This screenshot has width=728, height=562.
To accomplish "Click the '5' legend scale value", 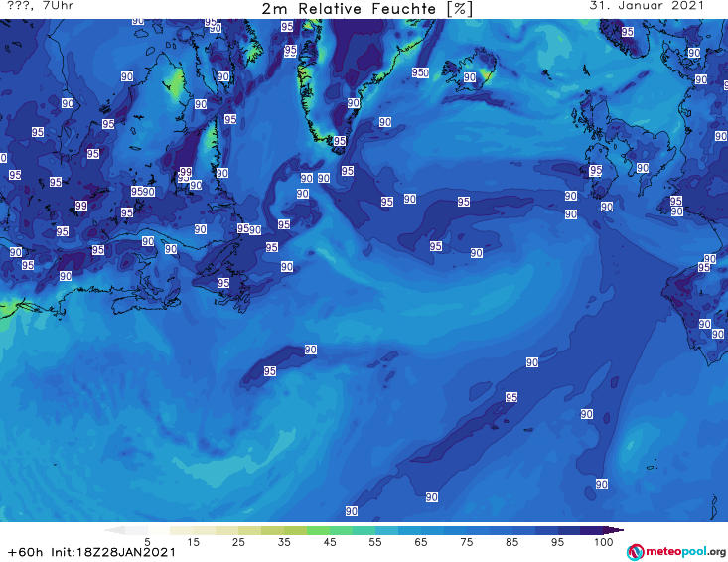I will (x=147, y=542).
